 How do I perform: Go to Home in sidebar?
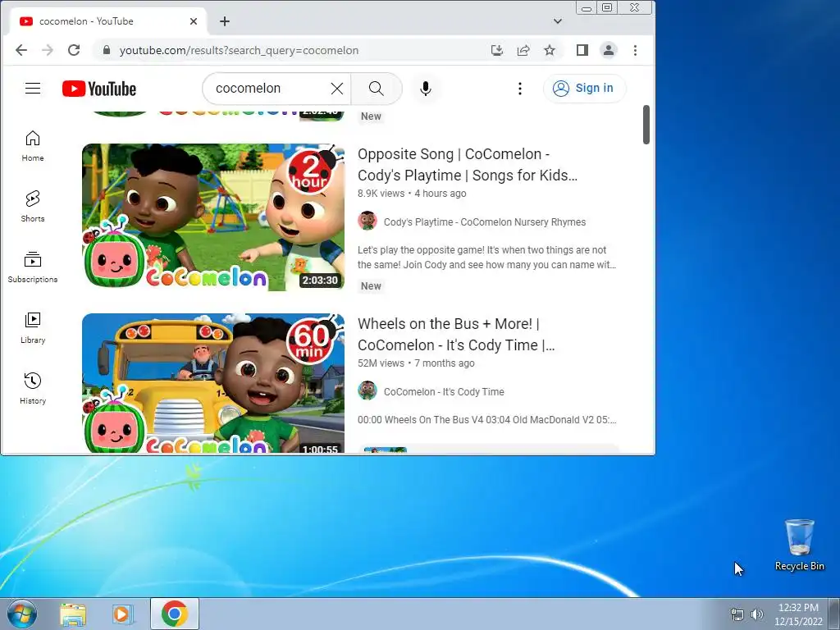[33, 146]
